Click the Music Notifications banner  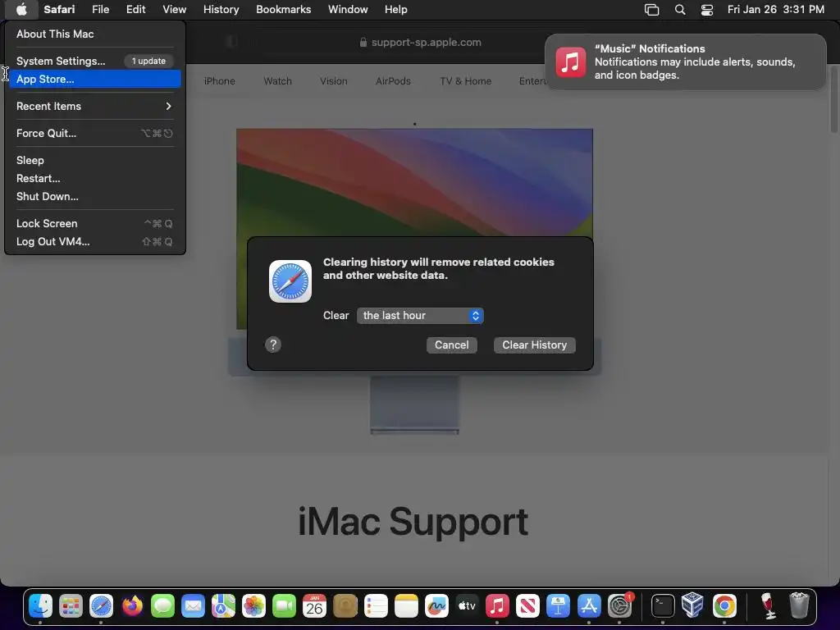(x=685, y=62)
